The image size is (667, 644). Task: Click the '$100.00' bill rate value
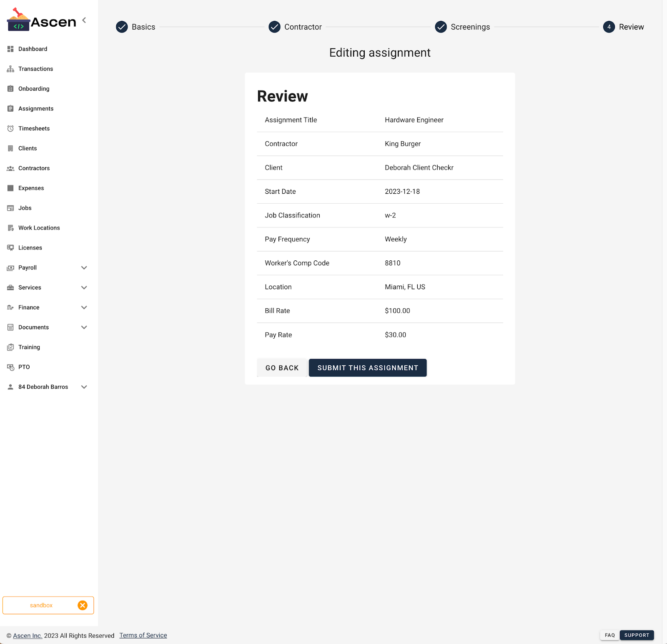(x=397, y=311)
